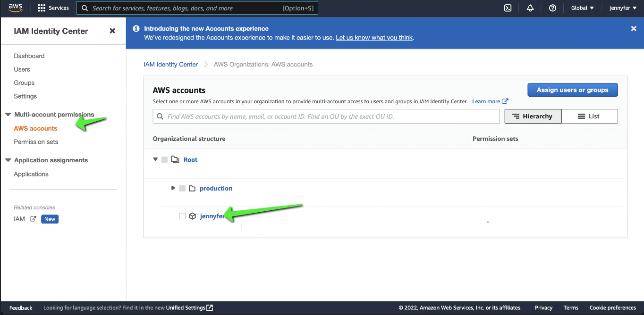Expand the production OU node
The image size is (644, 315).
tap(173, 188)
